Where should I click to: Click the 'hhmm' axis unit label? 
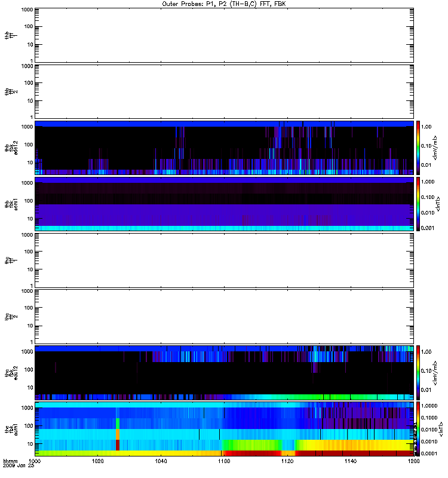click(10, 461)
